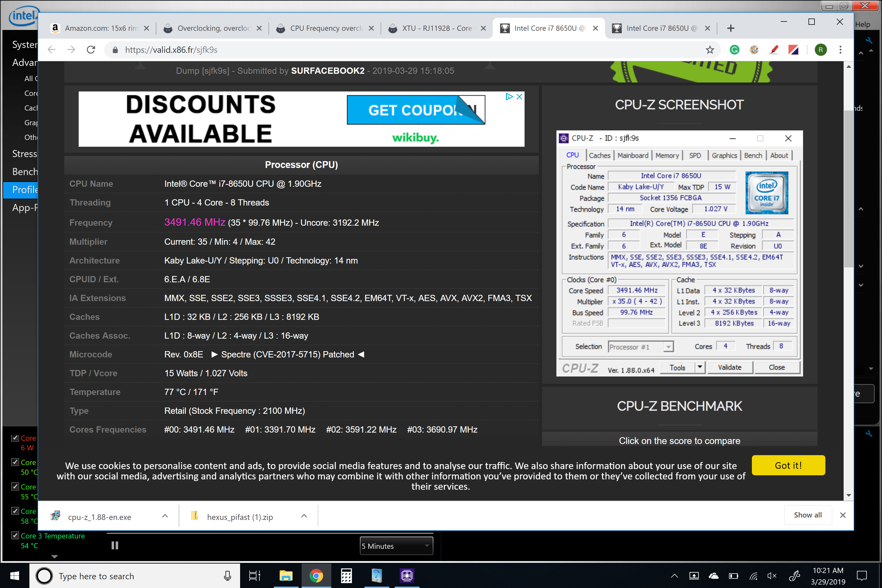Close the downloads bar
Image resolution: width=882 pixels, height=588 pixels.
coord(843,515)
